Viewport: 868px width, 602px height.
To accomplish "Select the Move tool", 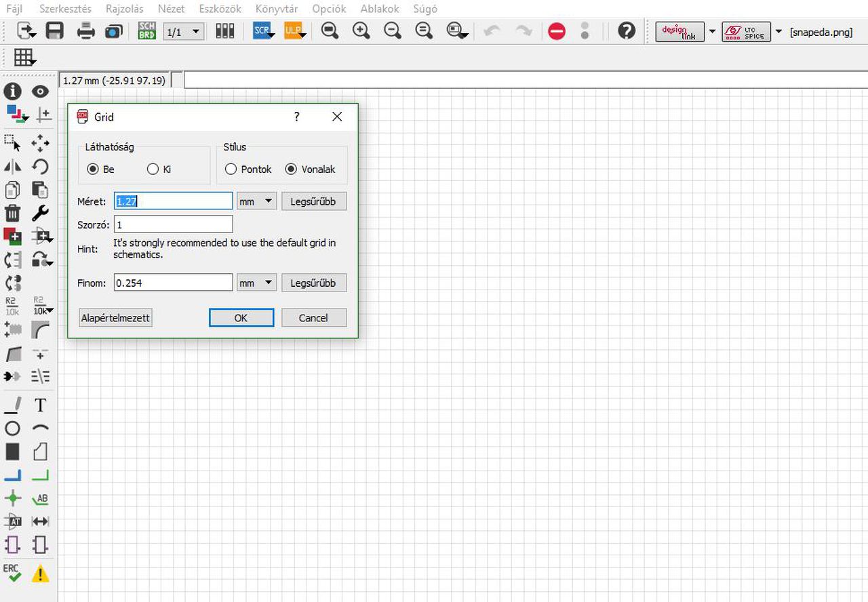I will coord(41,142).
